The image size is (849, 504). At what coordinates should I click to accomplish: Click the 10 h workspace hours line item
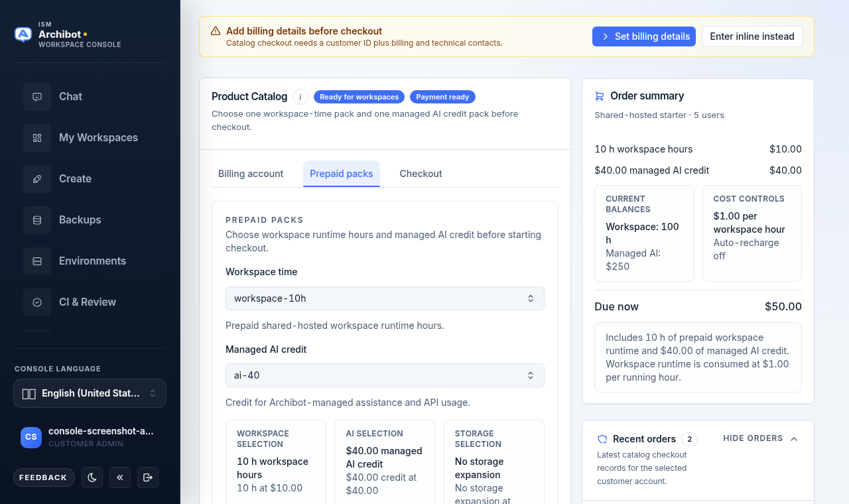point(698,149)
